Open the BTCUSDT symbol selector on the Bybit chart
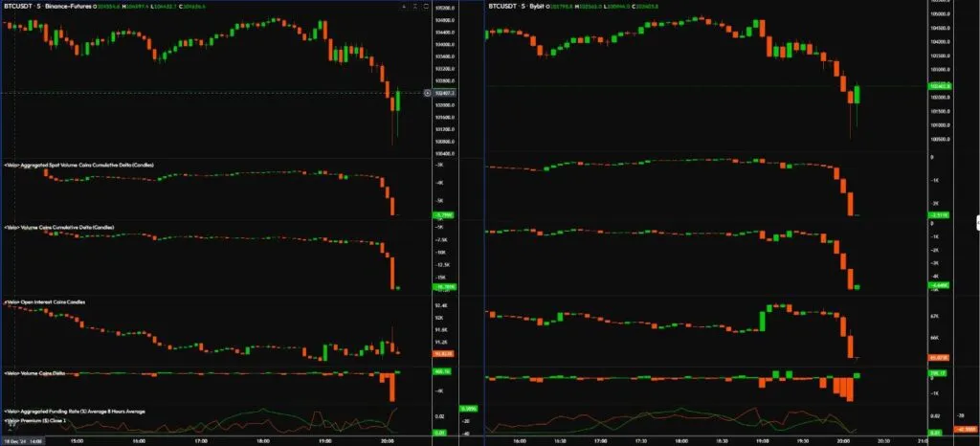This screenshot has width=980, height=446. point(502,7)
